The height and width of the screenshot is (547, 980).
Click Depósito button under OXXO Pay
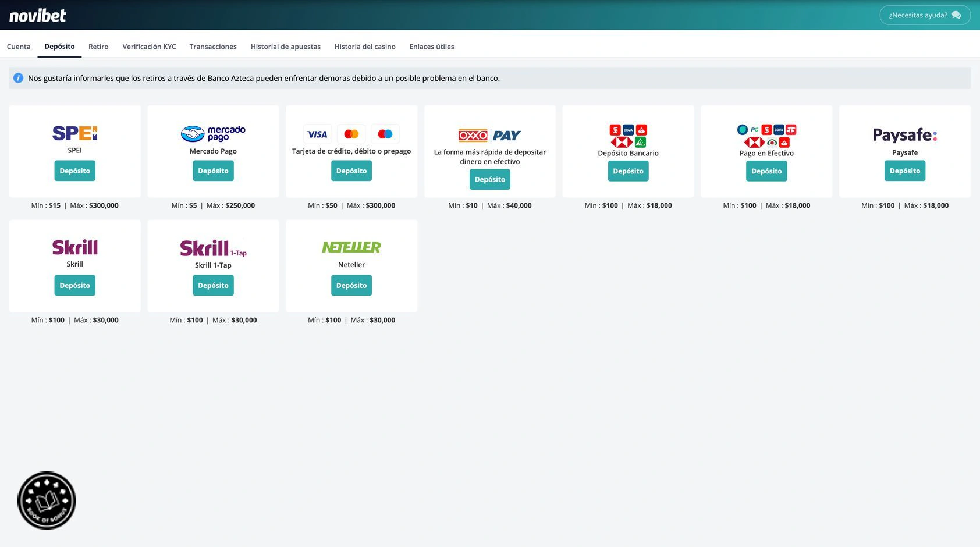[x=490, y=180]
